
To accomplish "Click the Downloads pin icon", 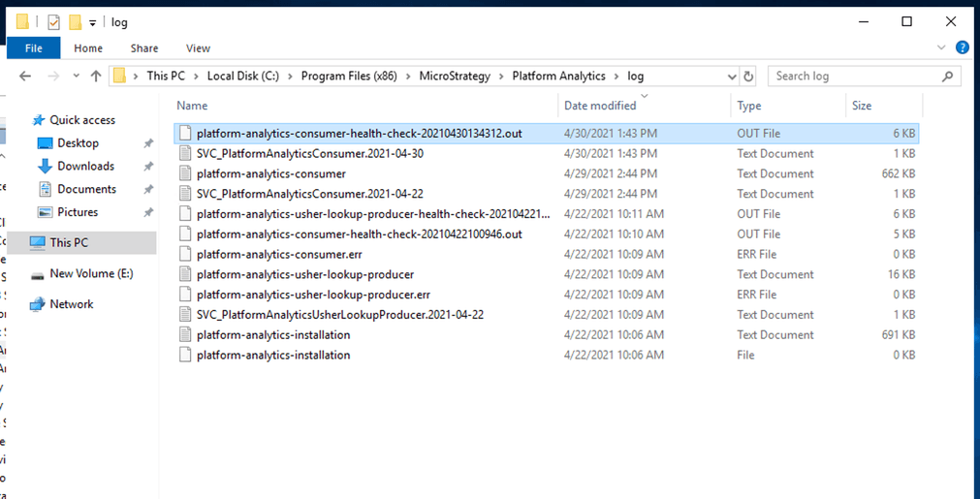I will pos(148,167).
